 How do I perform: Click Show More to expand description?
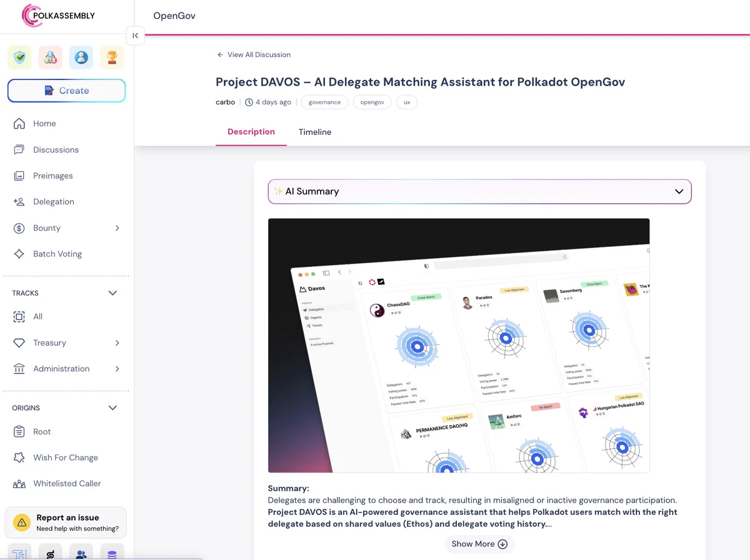pos(479,544)
